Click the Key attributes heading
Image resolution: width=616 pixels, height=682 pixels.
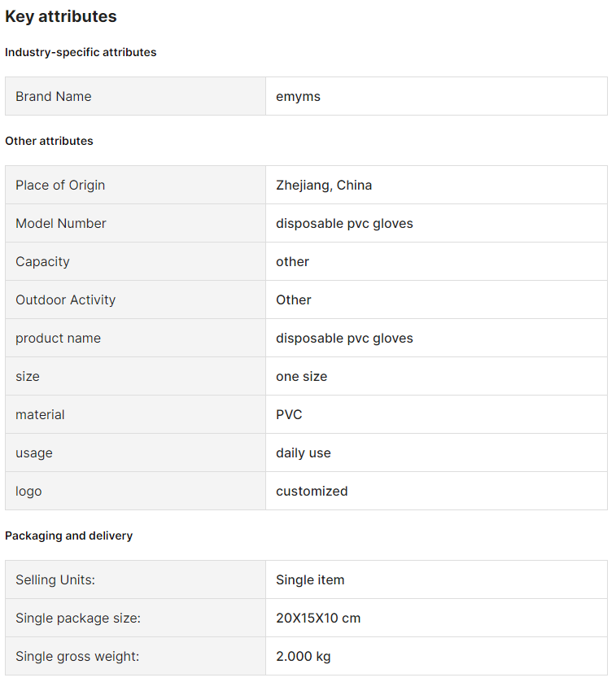(x=60, y=16)
